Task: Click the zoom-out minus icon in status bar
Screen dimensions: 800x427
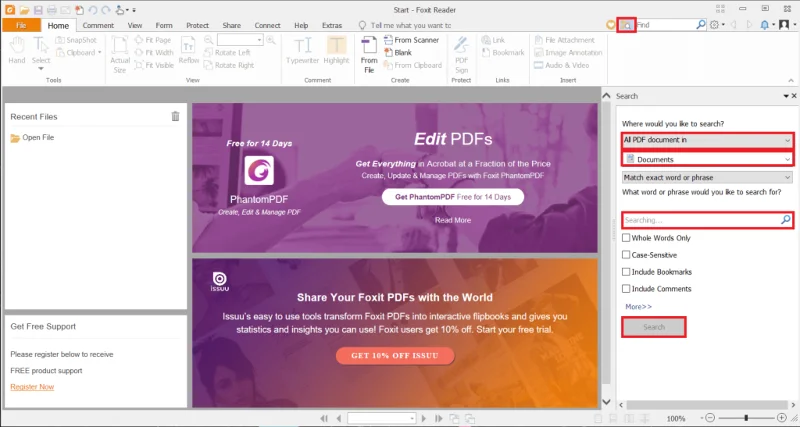Action: tap(709, 418)
